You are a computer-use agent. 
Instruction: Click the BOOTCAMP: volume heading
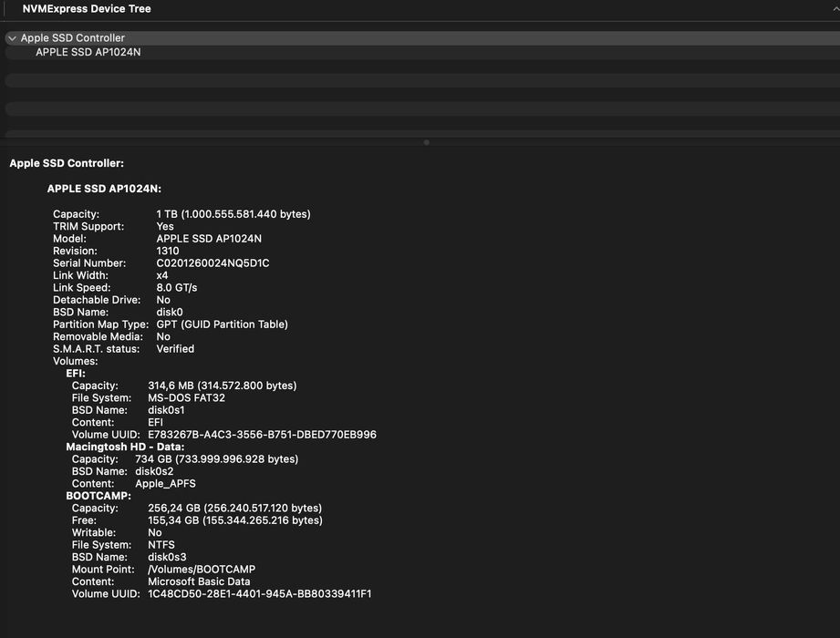tap(98, 496)
